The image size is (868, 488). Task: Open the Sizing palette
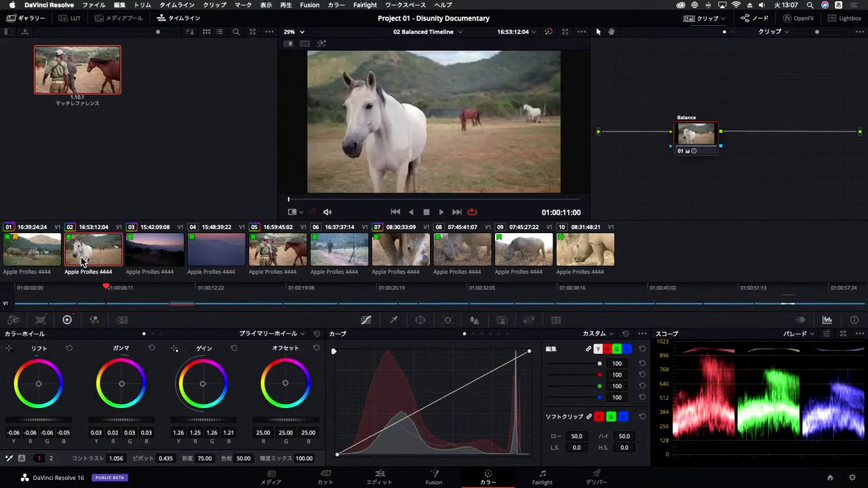tap(529, 320)
